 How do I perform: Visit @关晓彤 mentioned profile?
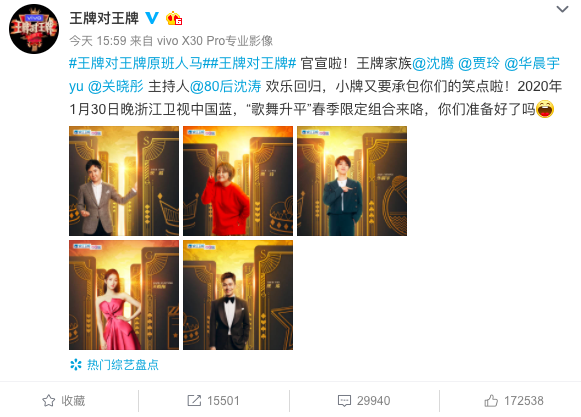coord(116,86)
